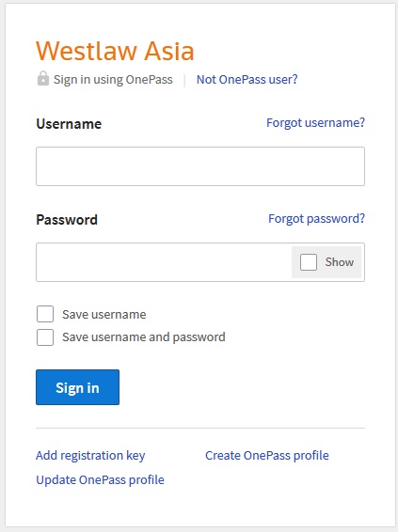
Task: Click the 'Show' label in password field
Action: pos(340,262)
